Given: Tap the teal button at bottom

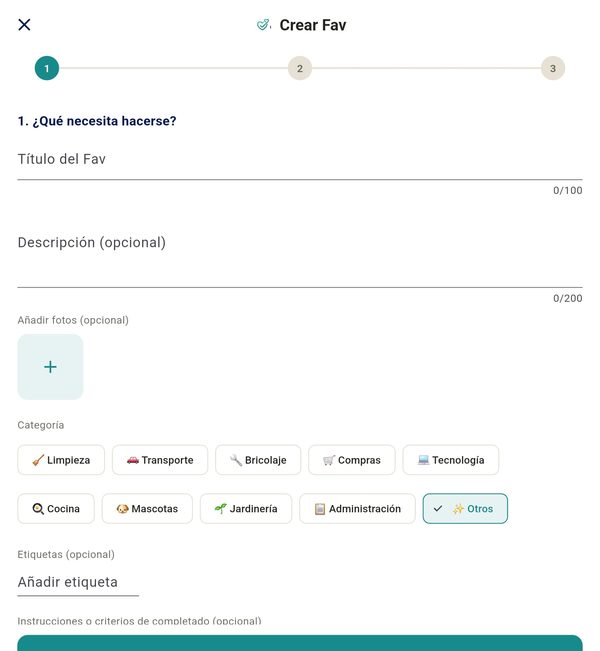Looking at the screenshot, I should [300, 643].
